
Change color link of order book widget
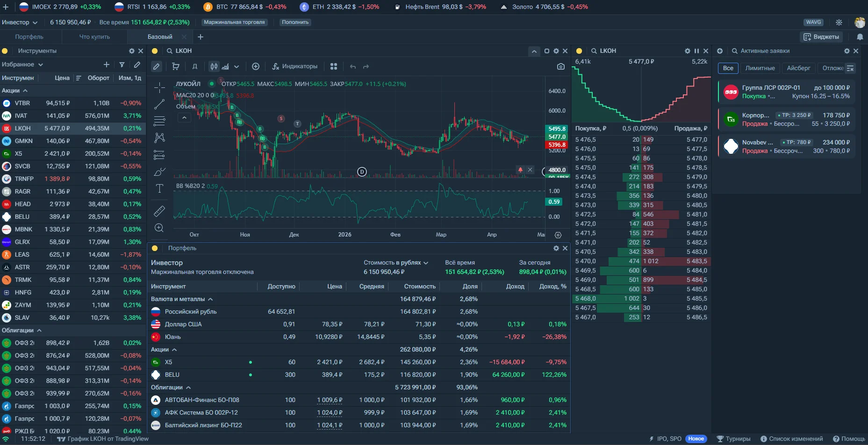(579, 51)
